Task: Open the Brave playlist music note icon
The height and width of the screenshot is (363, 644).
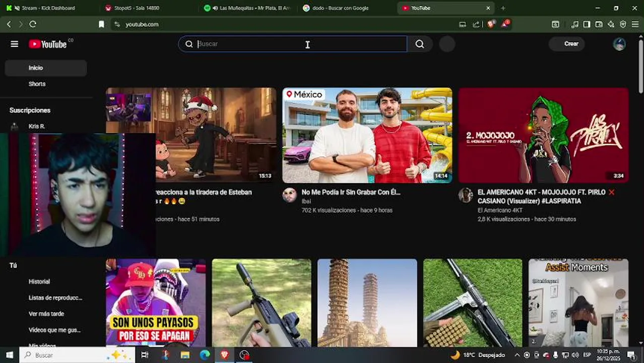Action: [575, 24]
